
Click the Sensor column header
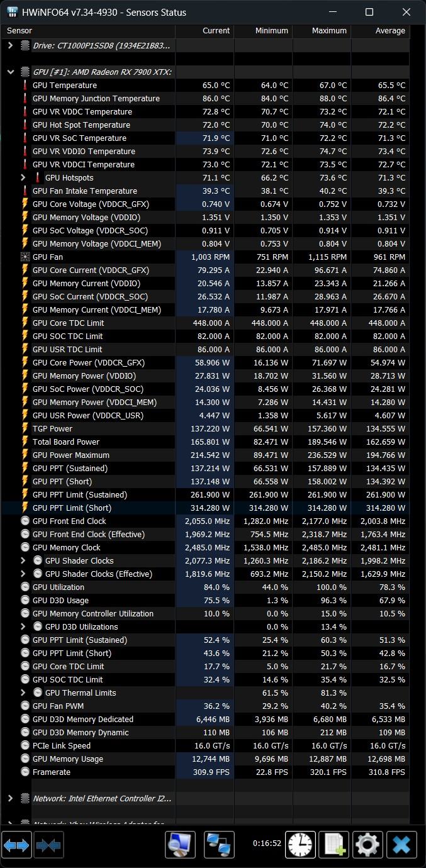click(x=89, y=30)
